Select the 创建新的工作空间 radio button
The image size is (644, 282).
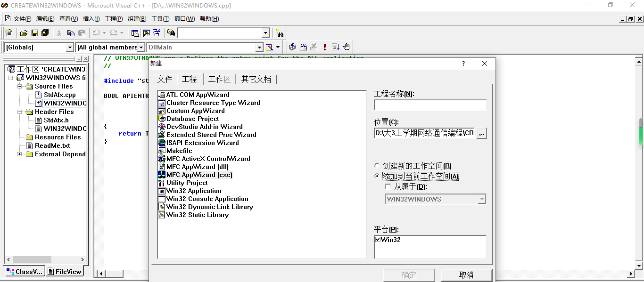click(x=377, y=166)
